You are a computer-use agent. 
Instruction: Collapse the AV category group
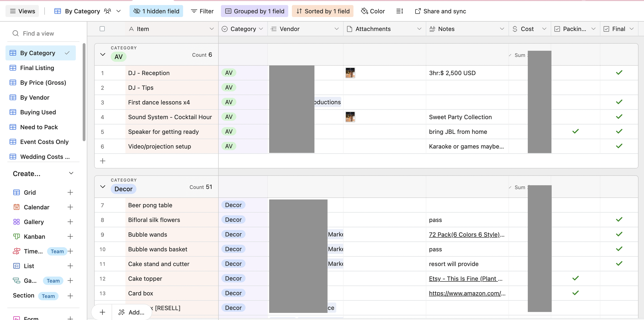click(103, 55)
